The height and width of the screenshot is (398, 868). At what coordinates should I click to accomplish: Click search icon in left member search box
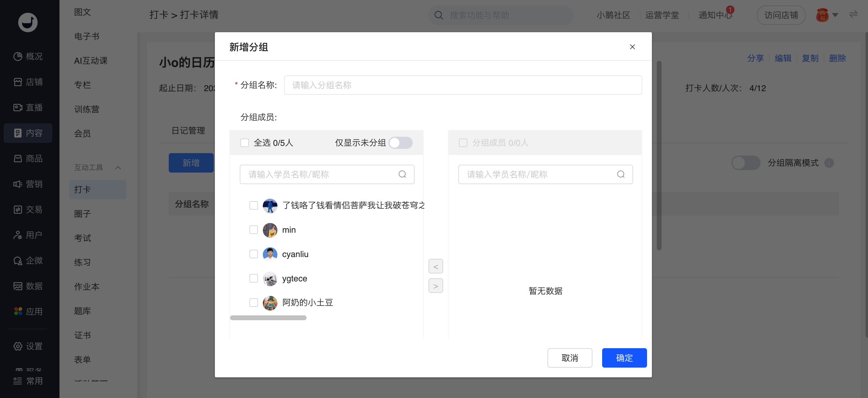tap(402, 174)
